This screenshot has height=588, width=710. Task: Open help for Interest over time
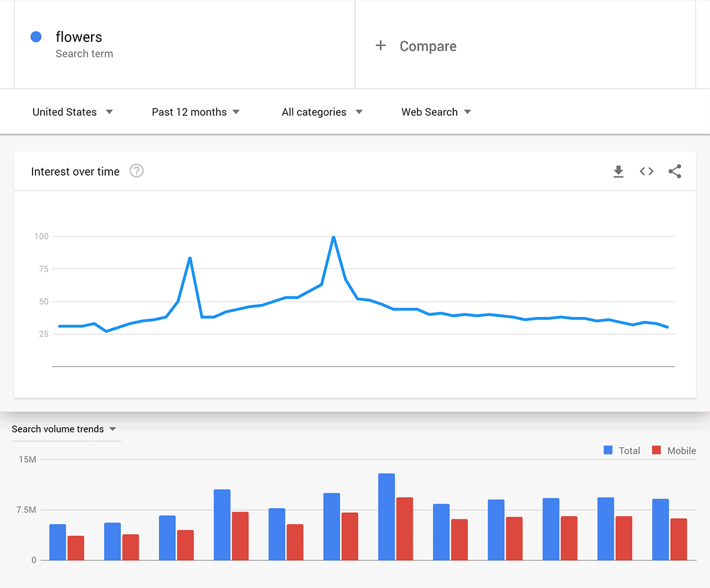[x=136, y=170]
